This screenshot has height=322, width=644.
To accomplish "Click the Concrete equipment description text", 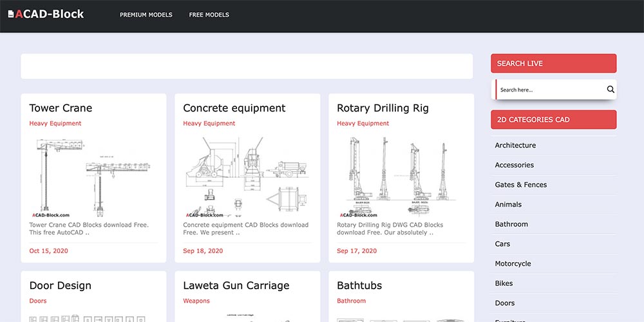I will 245,229.
